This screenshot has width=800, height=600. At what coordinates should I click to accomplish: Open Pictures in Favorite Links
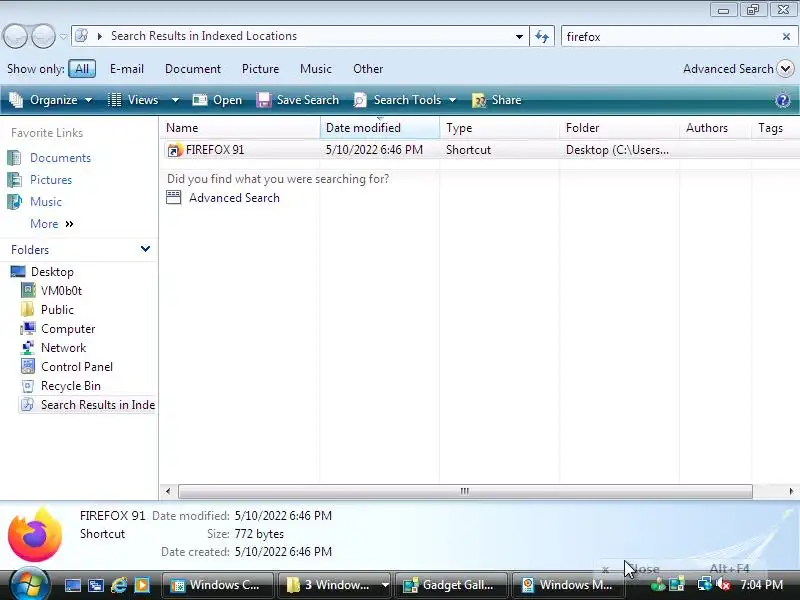pos(51,180)
